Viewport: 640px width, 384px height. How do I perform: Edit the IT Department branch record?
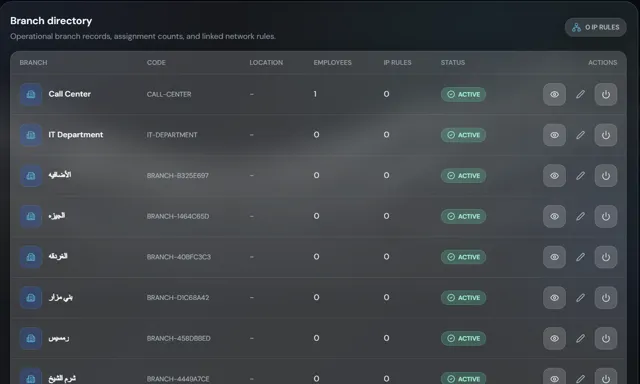pos(580,135)
